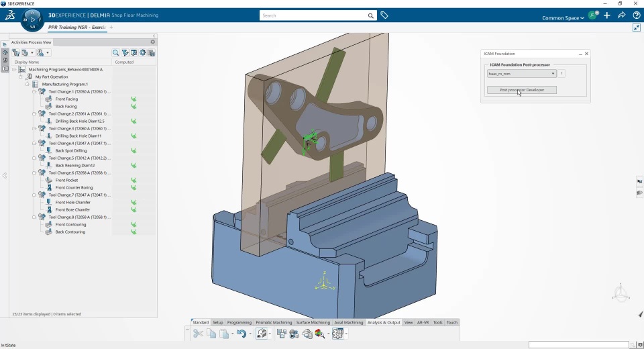Switch to the Setup tab
This screenshot has width=644, height=349.
pyautogui.click(x=217, y=322)
